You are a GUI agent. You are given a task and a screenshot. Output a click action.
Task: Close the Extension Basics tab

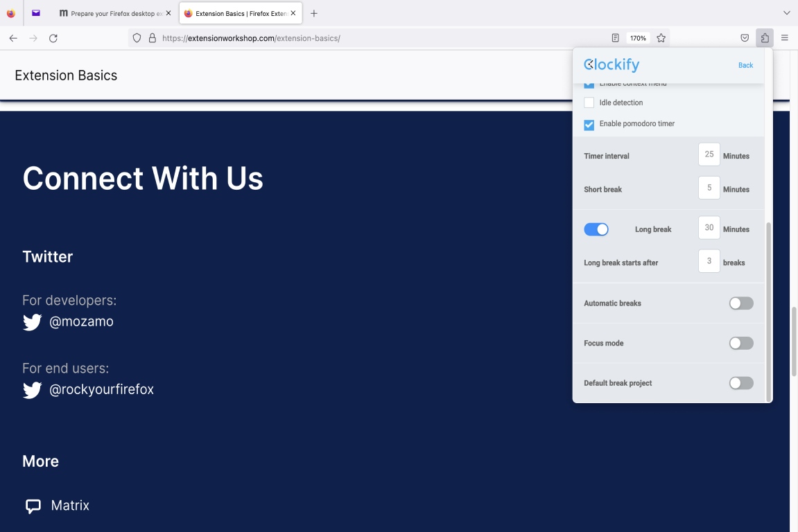pyautogui.click(x=293, y=13)
